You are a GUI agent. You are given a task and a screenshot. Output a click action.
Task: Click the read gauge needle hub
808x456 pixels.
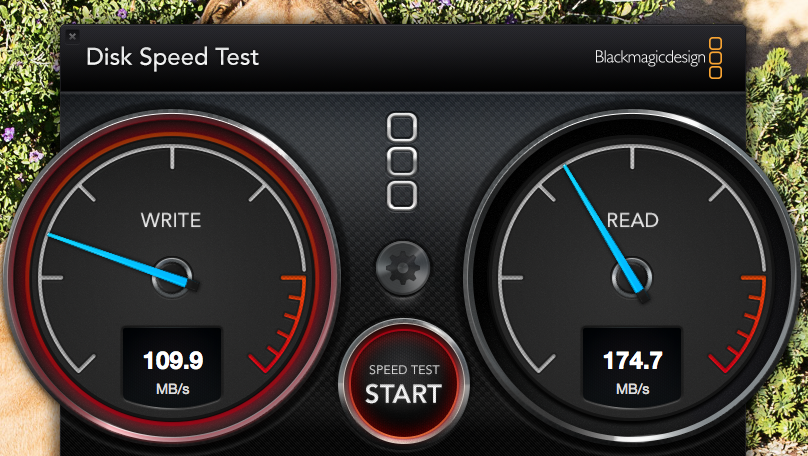coord(632,277)
